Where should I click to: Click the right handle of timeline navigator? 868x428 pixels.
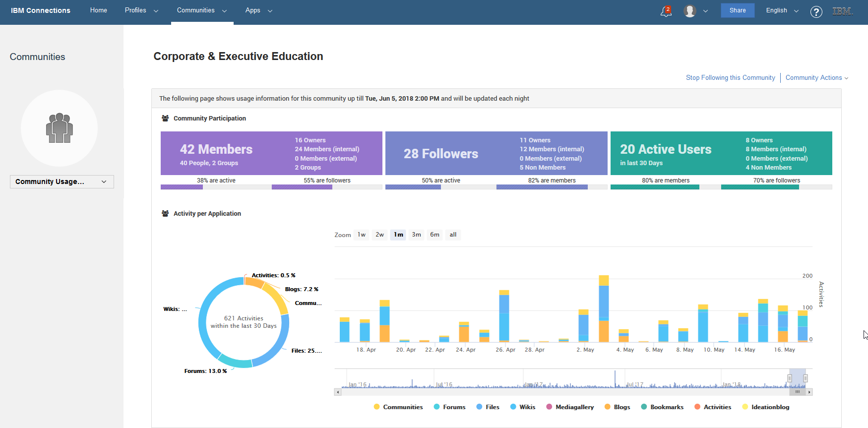[805, 378]
